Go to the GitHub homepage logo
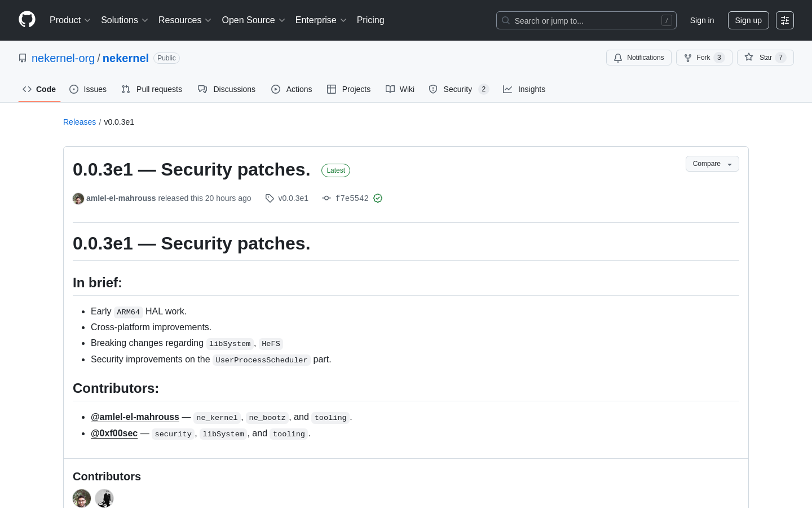Image resolution: width=812 pixels, height=508 pixels. (x=27, y=20)
